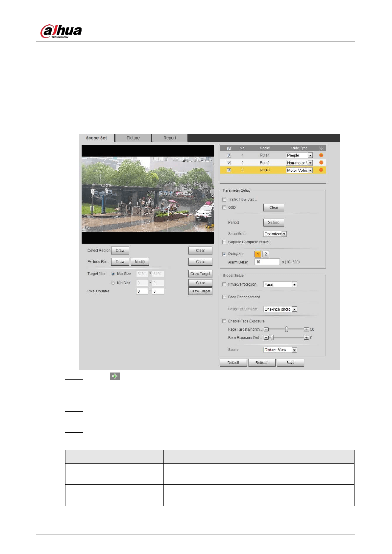392x554 pixels.
Task: Click the Alarm Delay input field
Action: click(267, 262)
